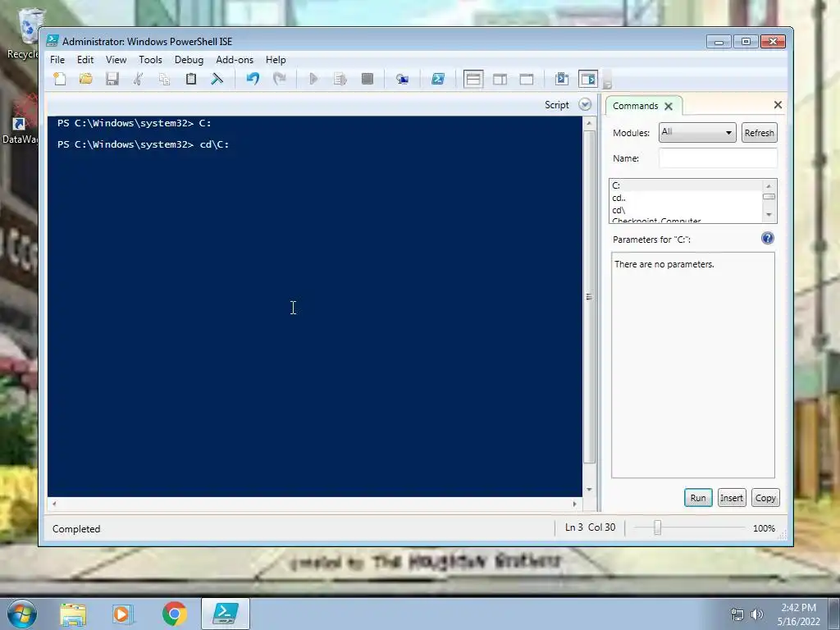Paste from clipboard using toolbar icon

(x=190, y=80)
